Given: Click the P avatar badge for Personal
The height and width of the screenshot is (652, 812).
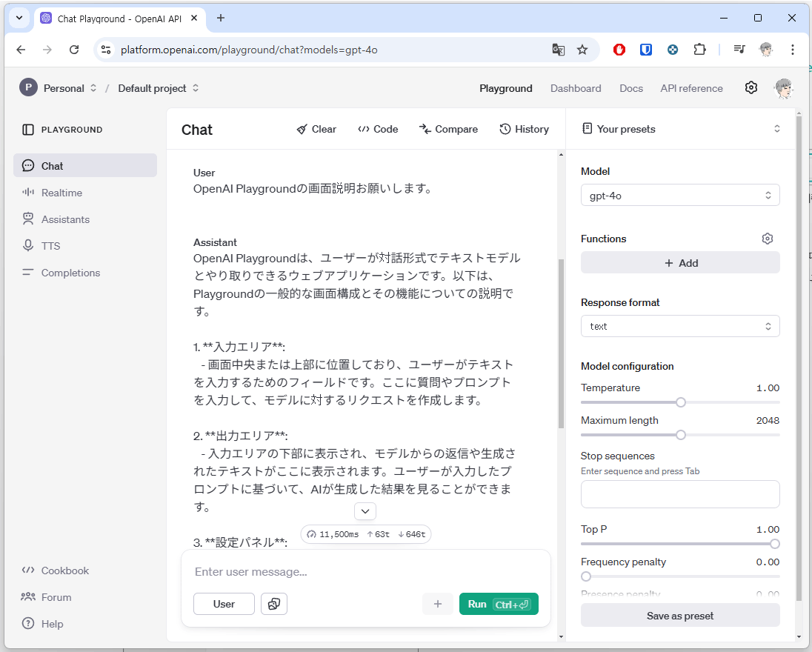Looking at the screenshot, I should [x=28, y=87].
